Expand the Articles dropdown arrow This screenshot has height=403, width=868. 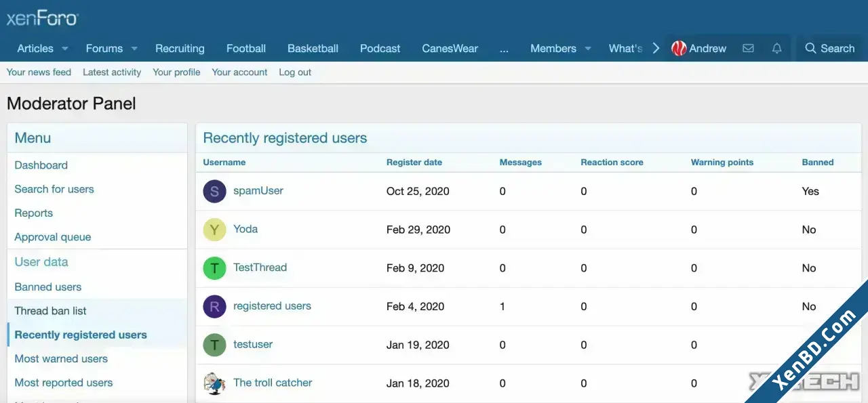coord(65,49)
